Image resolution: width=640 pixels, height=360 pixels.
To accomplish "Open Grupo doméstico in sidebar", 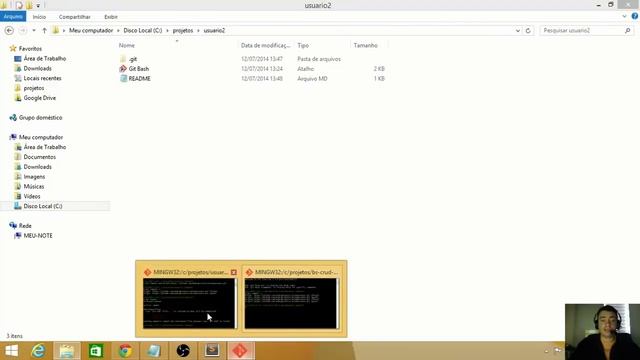I will click(40, 118).
